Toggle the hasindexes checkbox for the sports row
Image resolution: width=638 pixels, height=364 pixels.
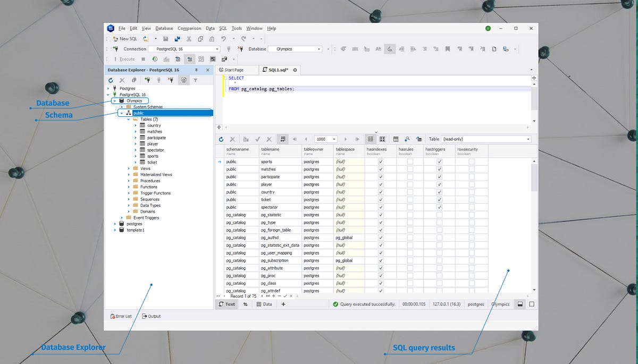click(381, 162)
